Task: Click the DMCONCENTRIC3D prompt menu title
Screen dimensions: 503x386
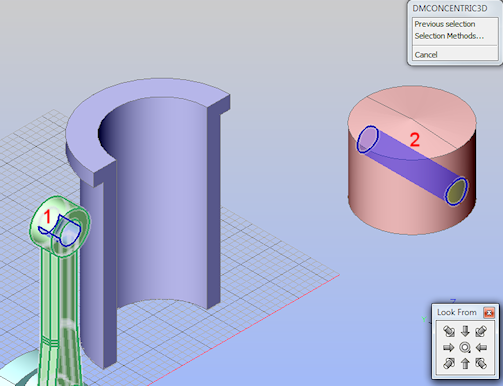Action: (x=450, y=8)
